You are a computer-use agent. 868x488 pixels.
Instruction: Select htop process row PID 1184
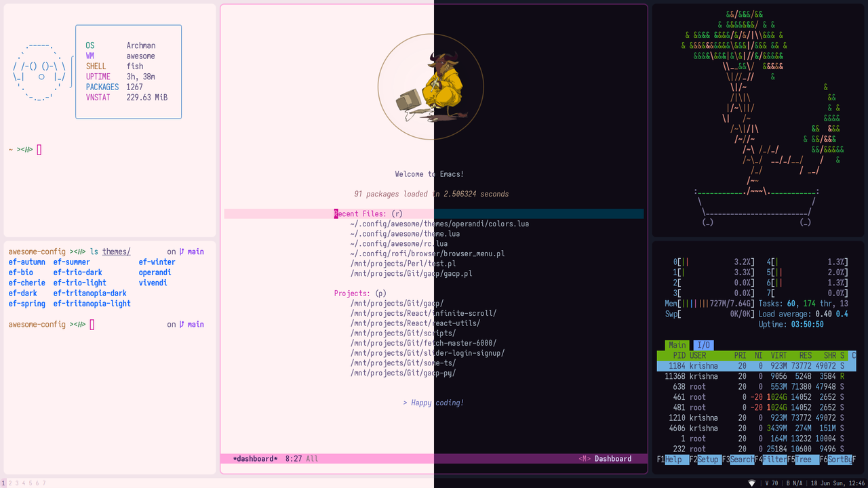pyautogui.click(x=756, y=366)
